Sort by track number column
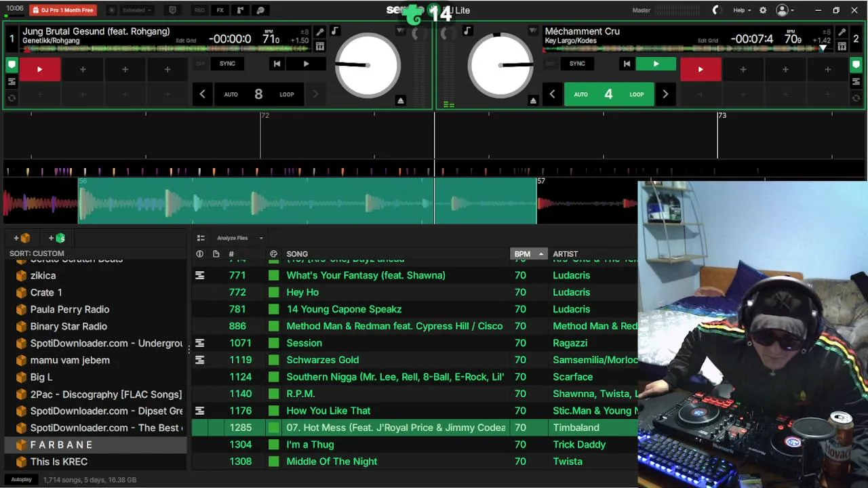This screenshot has width=868, height=488. point(231,254)
